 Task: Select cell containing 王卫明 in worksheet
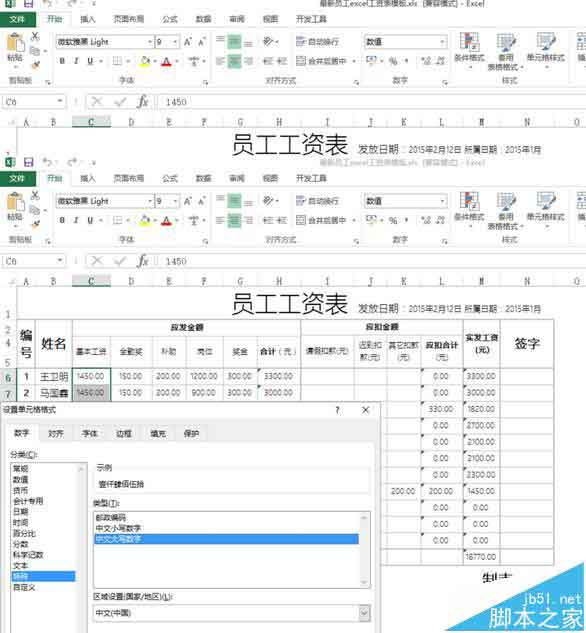coord(54,377)
